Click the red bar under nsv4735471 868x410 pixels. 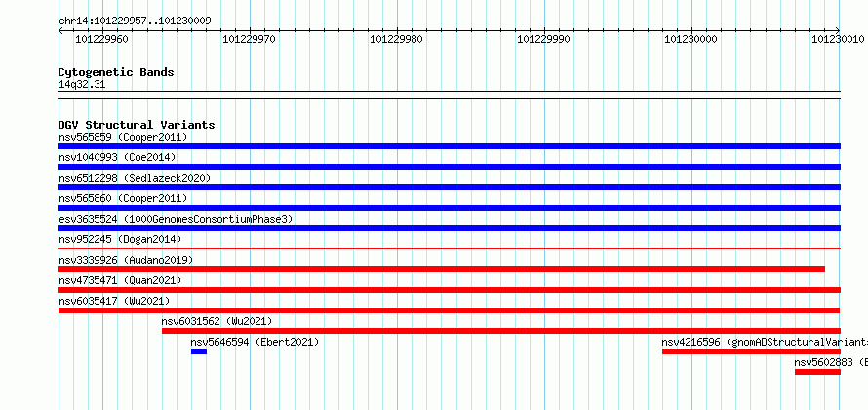point(449,290)
